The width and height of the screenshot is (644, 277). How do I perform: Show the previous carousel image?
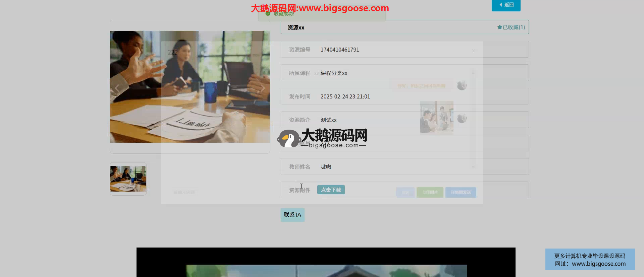click(116, 88)
